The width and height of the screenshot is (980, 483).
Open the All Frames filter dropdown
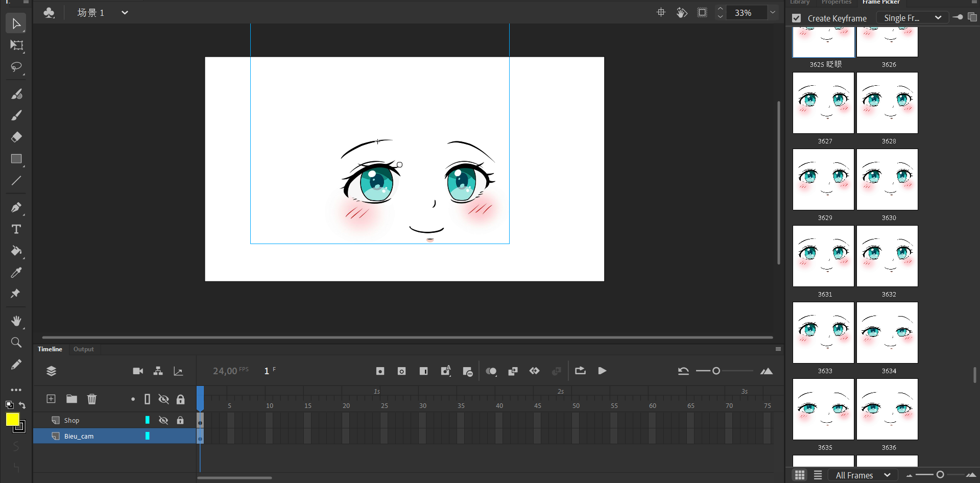coord(863,475)
